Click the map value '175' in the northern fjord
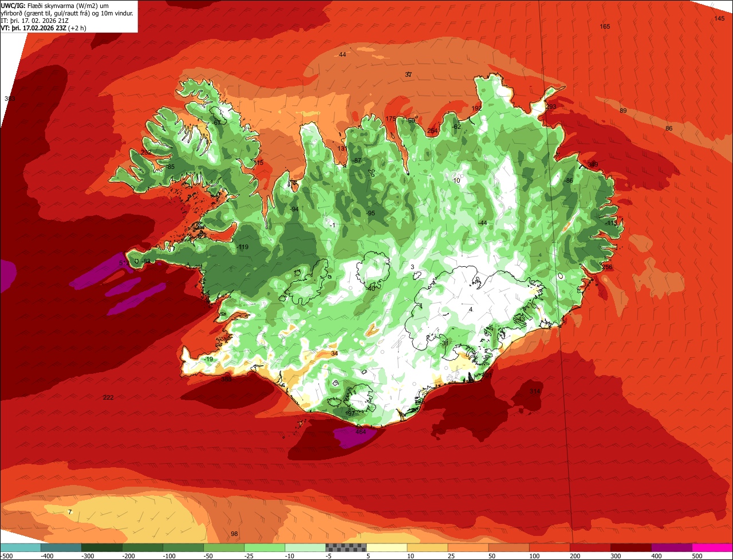 click(391, 119)
